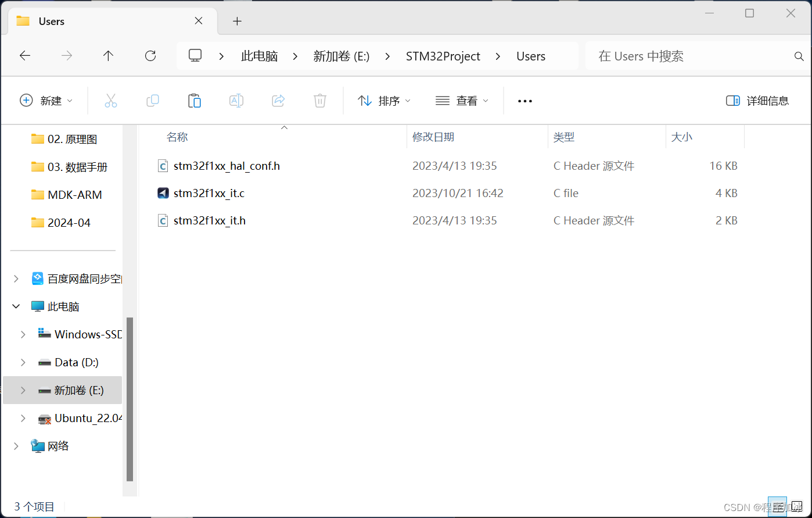812x518 pixels.
Task: Open the See more three-dots menu
Action: point(525,101)
